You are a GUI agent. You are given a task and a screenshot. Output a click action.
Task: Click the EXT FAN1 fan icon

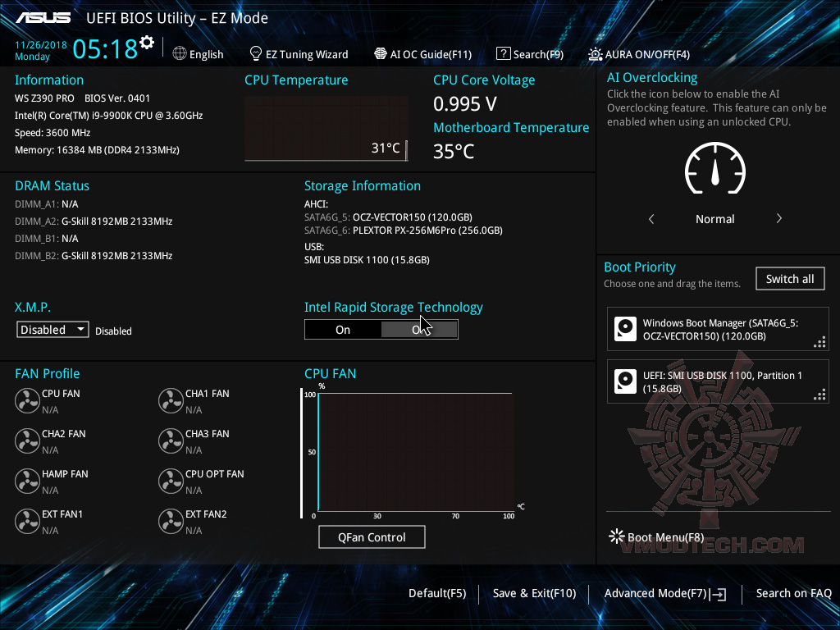click(27, 521)
